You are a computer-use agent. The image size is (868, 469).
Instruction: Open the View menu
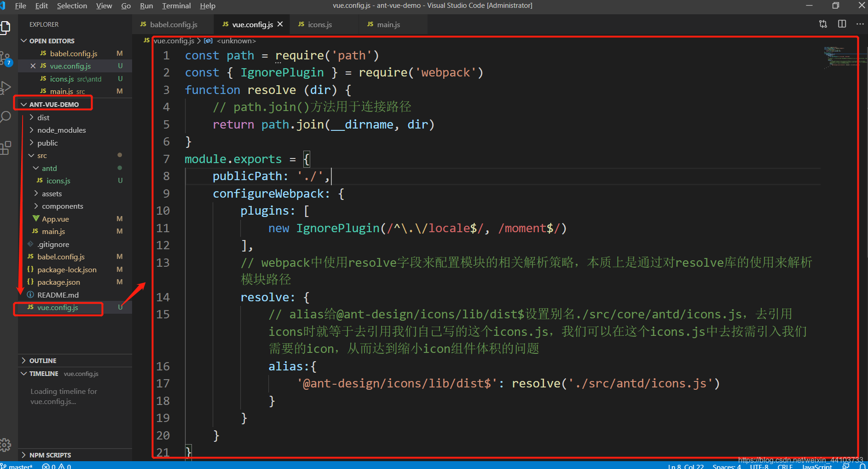pos(104,6)
